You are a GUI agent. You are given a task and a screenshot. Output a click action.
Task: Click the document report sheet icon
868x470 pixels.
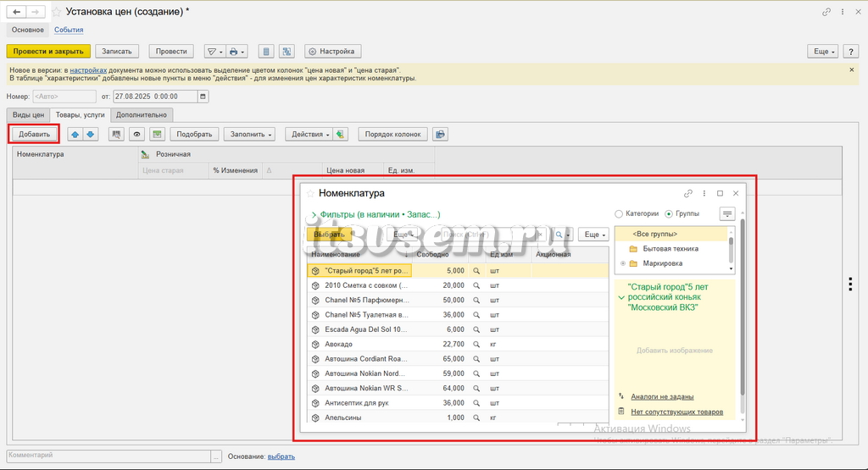[x=266, y=52]
